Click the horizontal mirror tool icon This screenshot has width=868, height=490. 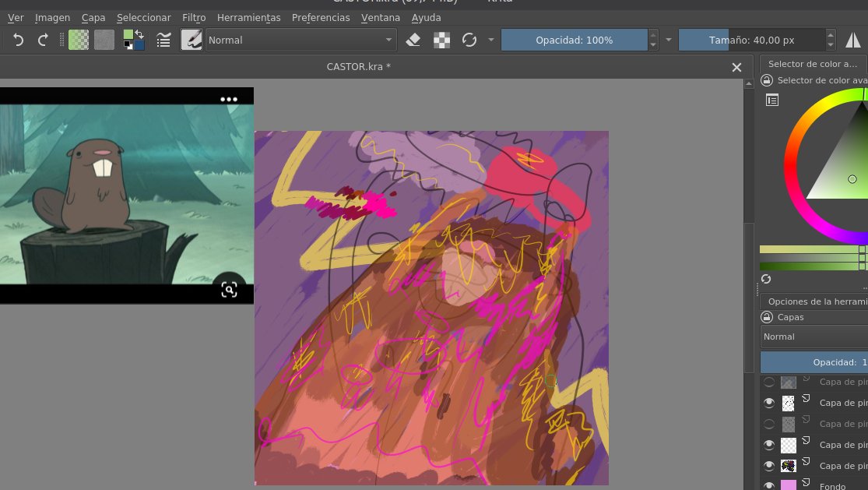click(853, 40)
